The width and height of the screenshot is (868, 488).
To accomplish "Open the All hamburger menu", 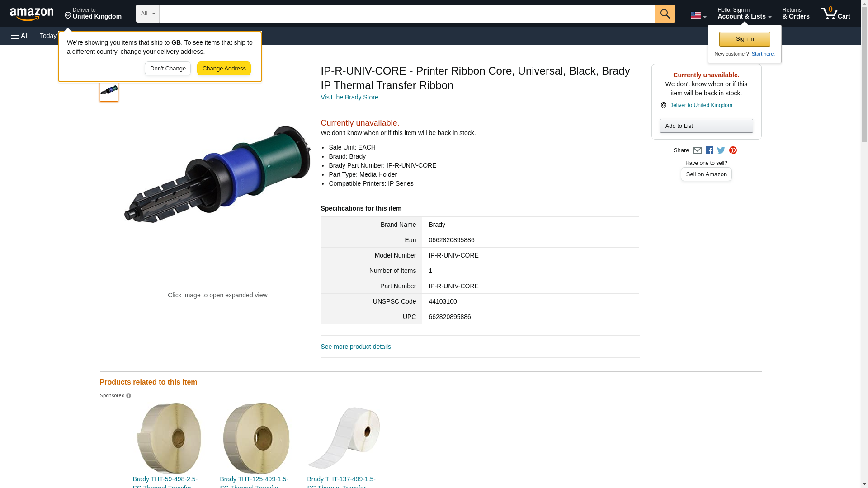I will [x=20, y=36].
